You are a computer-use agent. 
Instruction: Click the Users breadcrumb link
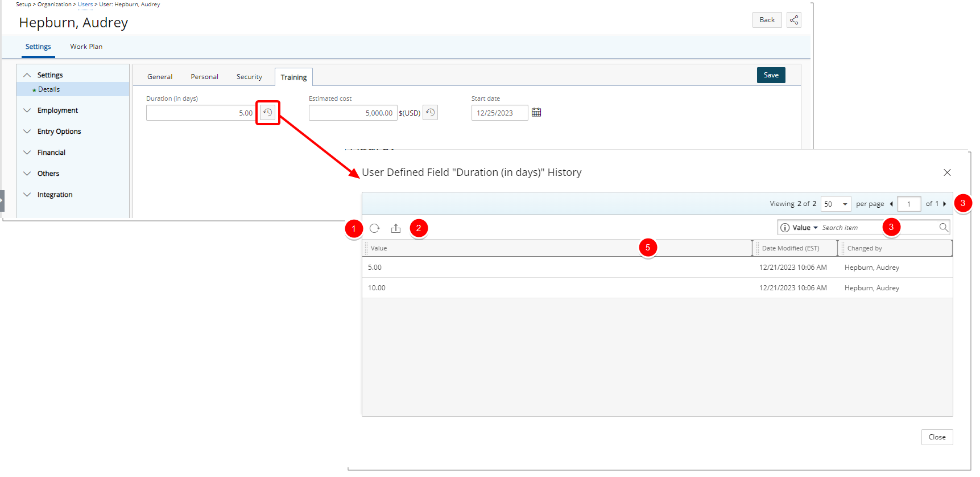(85, 5)
